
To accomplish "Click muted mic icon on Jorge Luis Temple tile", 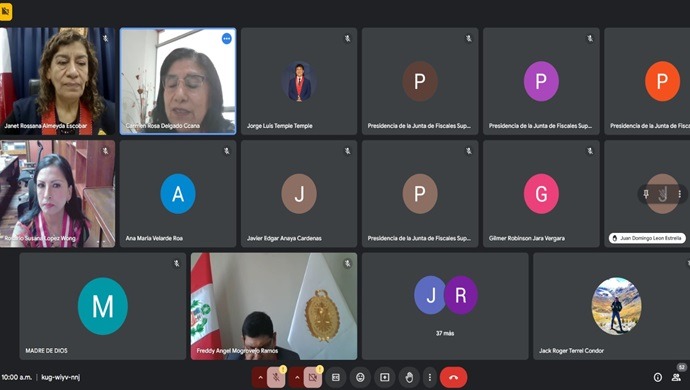I will pos(348,39).
